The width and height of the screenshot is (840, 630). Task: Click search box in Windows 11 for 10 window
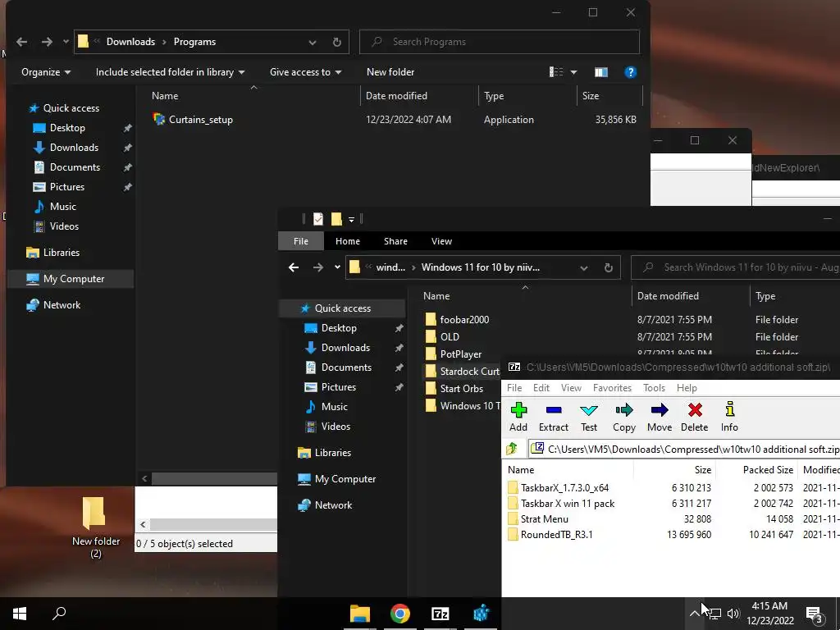coord(735,267)
